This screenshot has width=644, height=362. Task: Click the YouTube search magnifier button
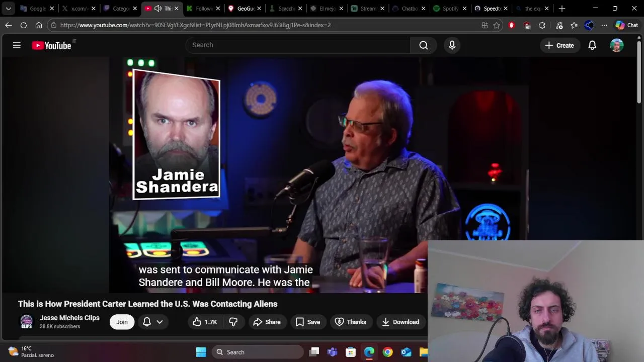coord(424,45)
